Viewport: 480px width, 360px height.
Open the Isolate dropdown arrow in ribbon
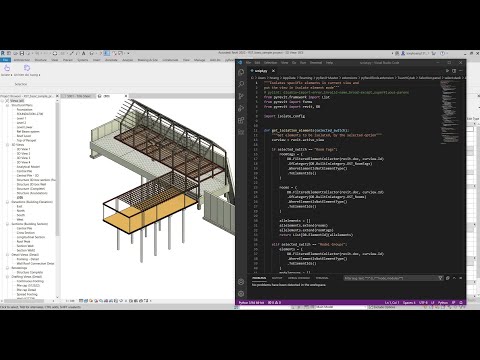pos(11,75)
